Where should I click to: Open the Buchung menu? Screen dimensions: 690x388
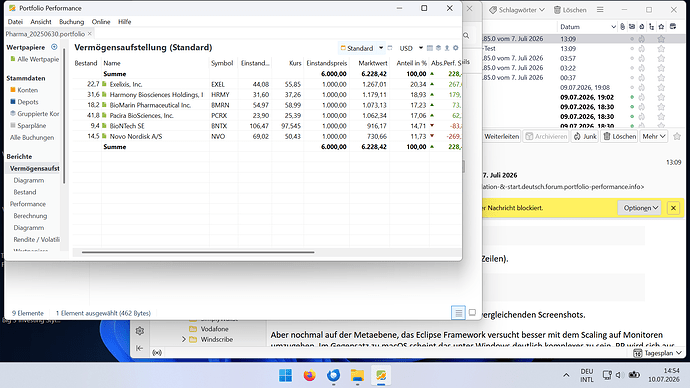pos(71,22)
